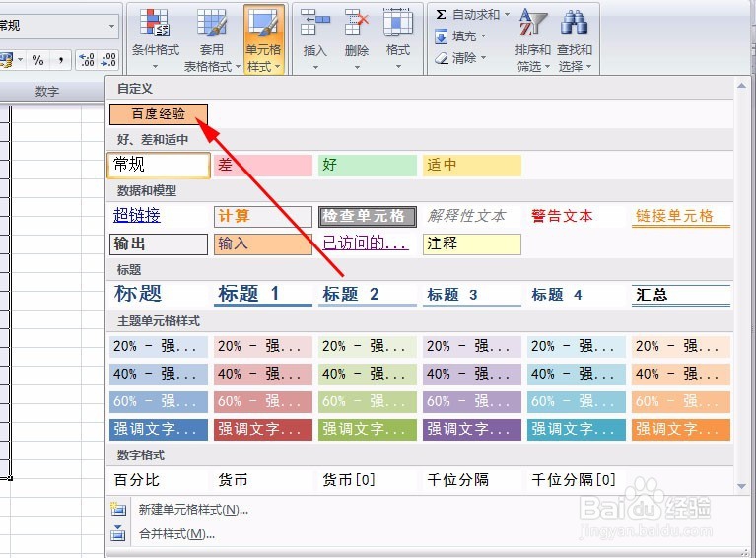Apply the custom 百度经验 cell style
Image resolution: width=756 pixels, height=558 pixels.
point(159,114)
